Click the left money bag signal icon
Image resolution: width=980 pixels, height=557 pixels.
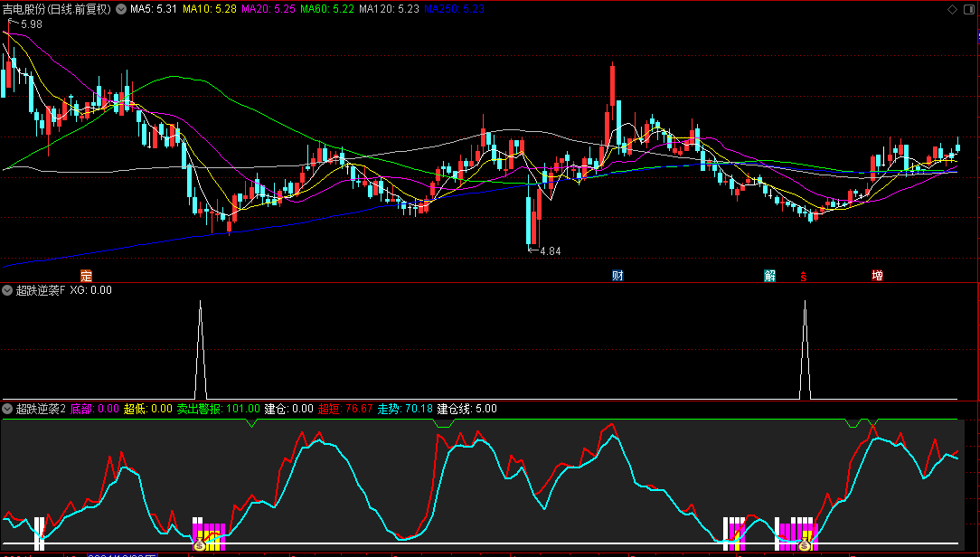coord(199,545)
